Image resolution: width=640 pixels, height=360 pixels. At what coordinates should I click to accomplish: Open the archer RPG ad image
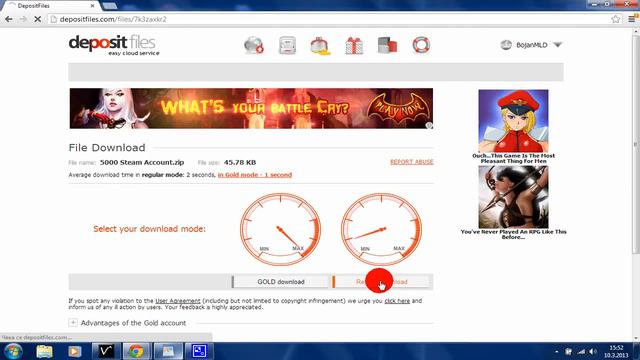pyautogui.click(x=513, y=197)
